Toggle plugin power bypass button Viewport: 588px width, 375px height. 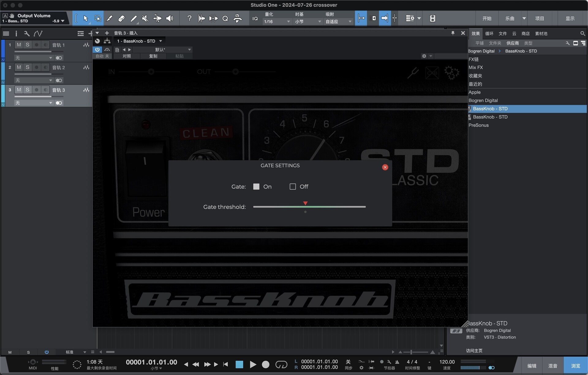(x=97, y=49)
